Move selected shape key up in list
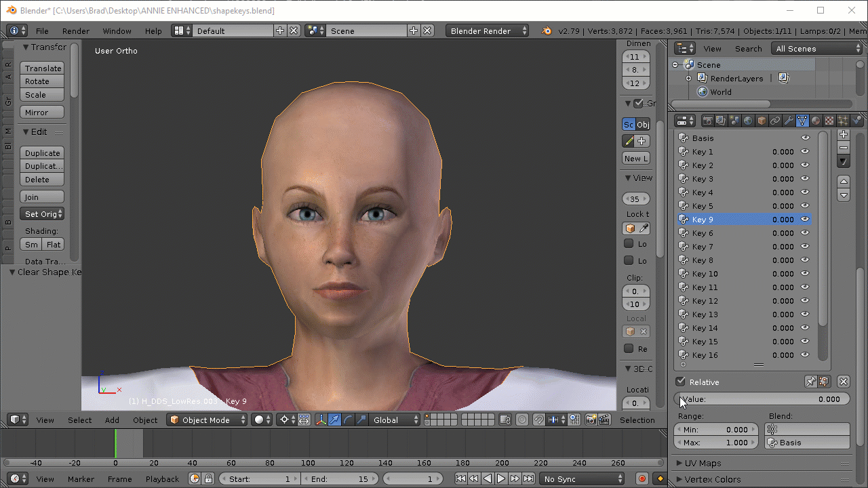The image size is (868, 488). (x=844, y=181)
